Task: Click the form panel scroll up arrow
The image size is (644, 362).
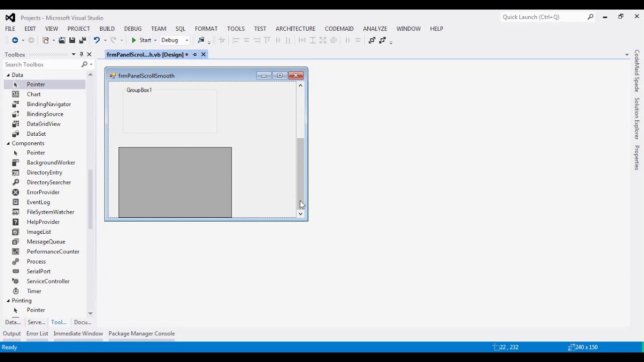Action: (300, 85)
